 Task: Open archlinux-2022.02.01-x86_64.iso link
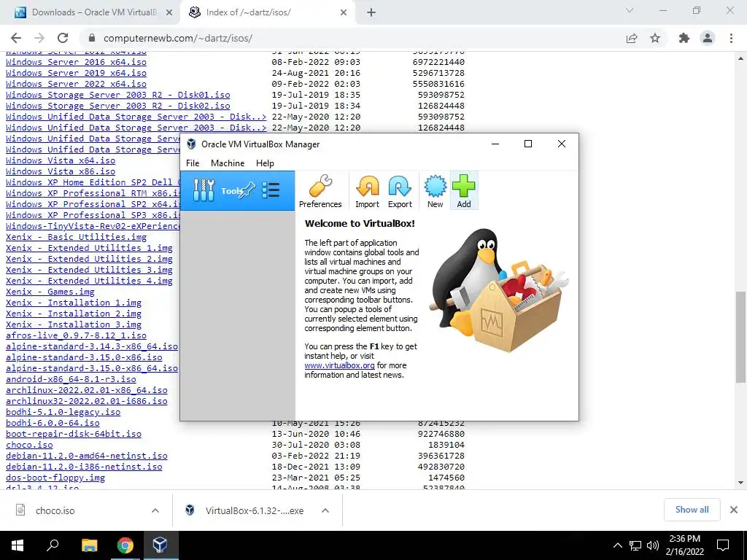pos(87,391)
